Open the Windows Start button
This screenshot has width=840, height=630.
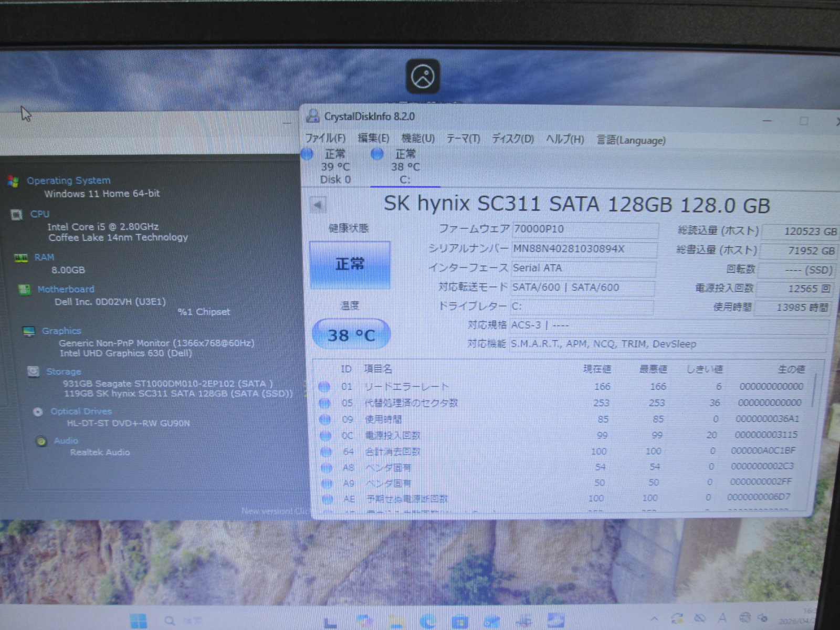point(139,622)
